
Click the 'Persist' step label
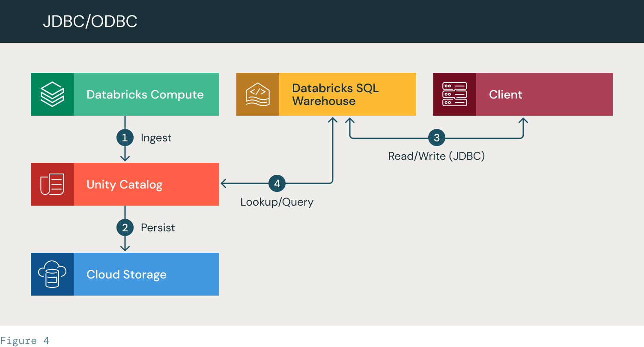pyautogui.click(x=158, y=227)
